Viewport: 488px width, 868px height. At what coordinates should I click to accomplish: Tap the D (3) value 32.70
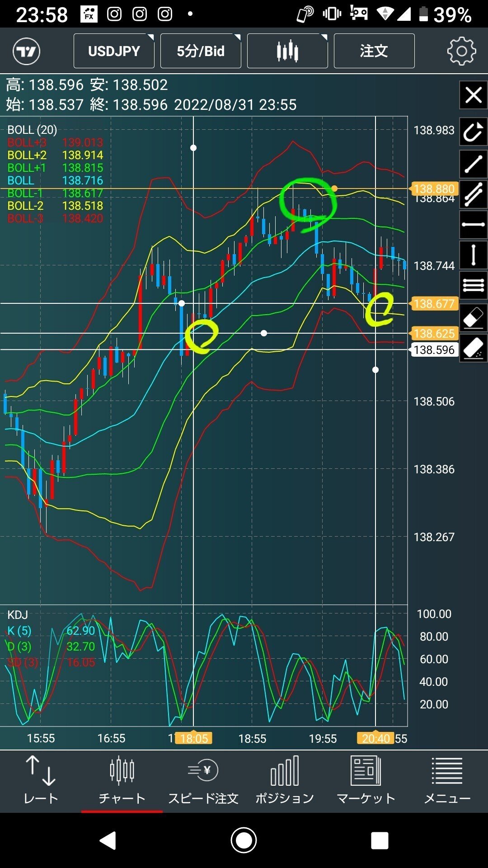click(81, 646)
